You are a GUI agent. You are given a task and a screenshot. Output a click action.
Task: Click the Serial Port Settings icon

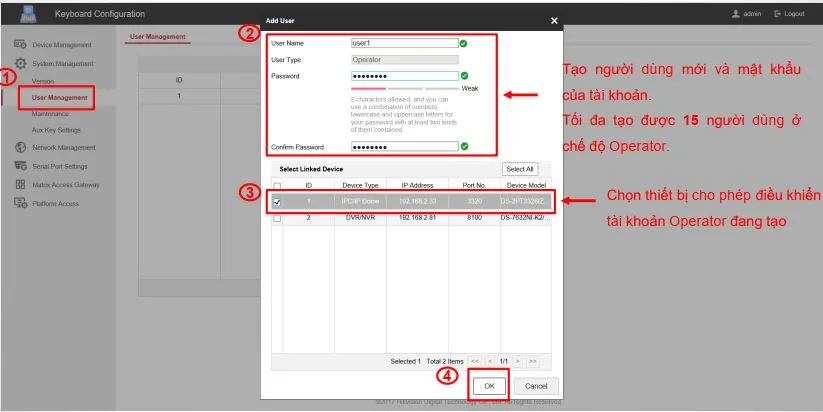tap(20, 166)
